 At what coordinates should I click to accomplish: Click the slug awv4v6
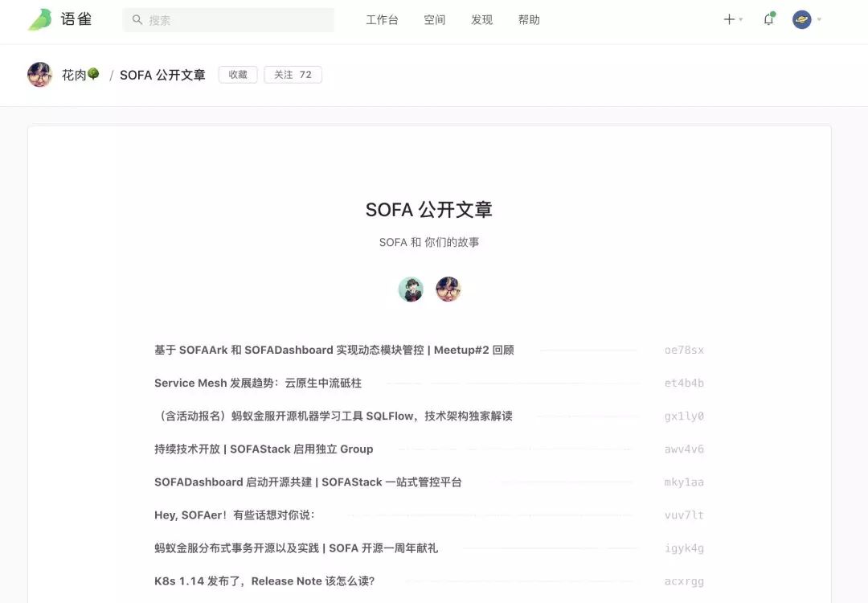click(x=684, y=449)
